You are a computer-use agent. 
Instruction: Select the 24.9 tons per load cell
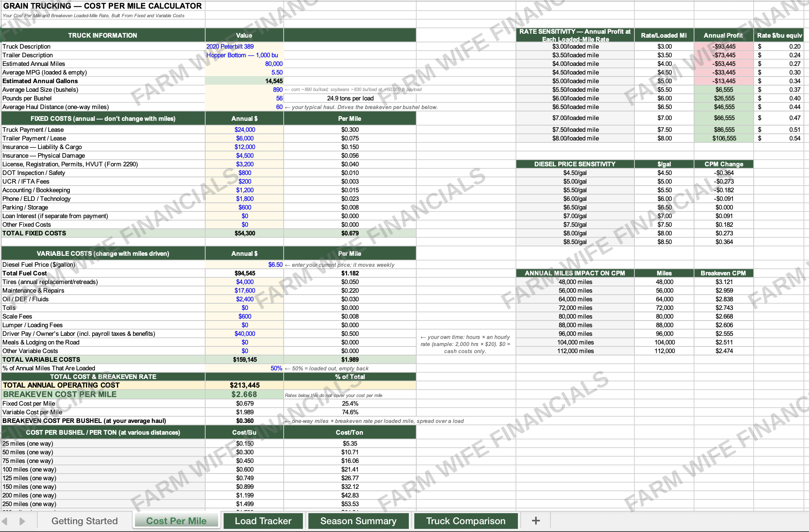(350, 98)
